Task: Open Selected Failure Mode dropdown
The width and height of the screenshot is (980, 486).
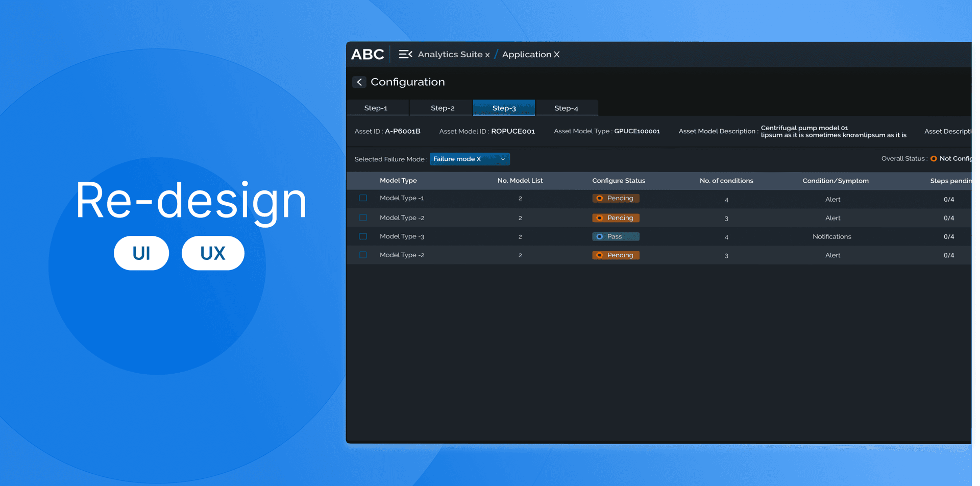Action: (x=470, y=159)
